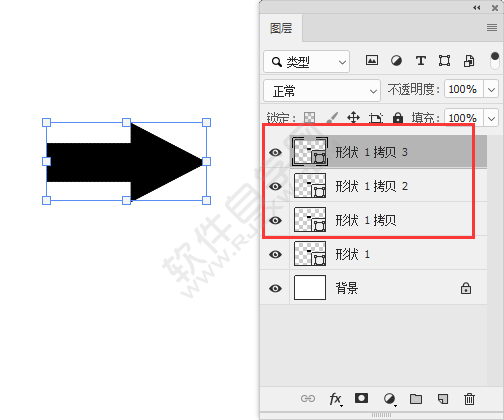The height and width of the screenshot is (420, 504).
Task: Filter layers by pixel layer icon
Action: pos(372,61)
